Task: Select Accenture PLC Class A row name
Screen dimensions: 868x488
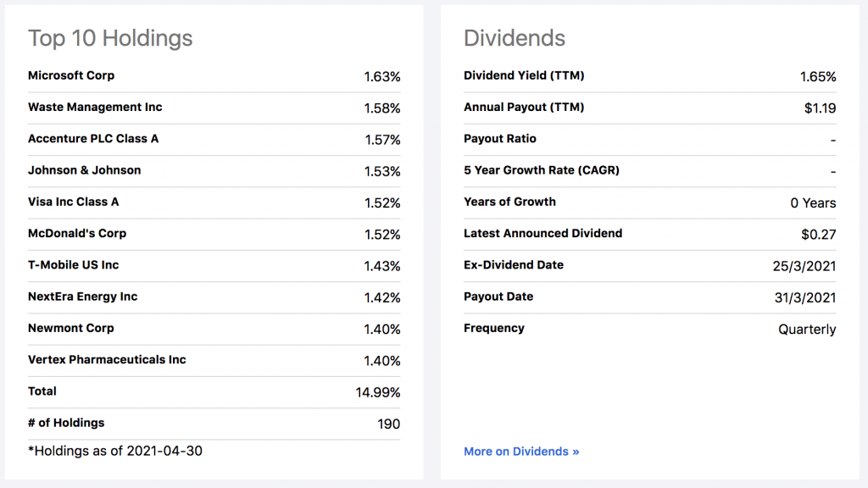Action: [93, 139]
